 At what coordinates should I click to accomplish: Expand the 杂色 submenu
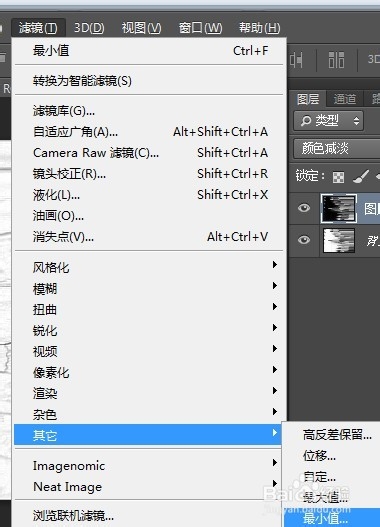(x=150, y=414)
